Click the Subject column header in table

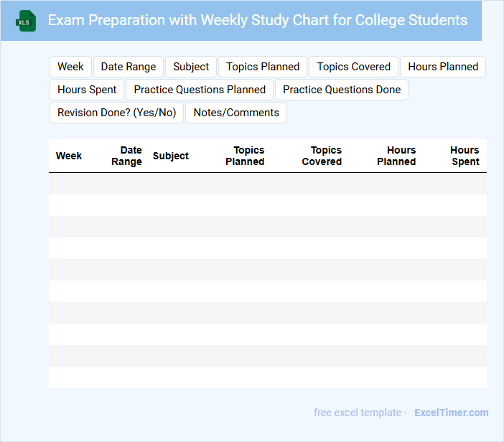(x=171, y=156)
